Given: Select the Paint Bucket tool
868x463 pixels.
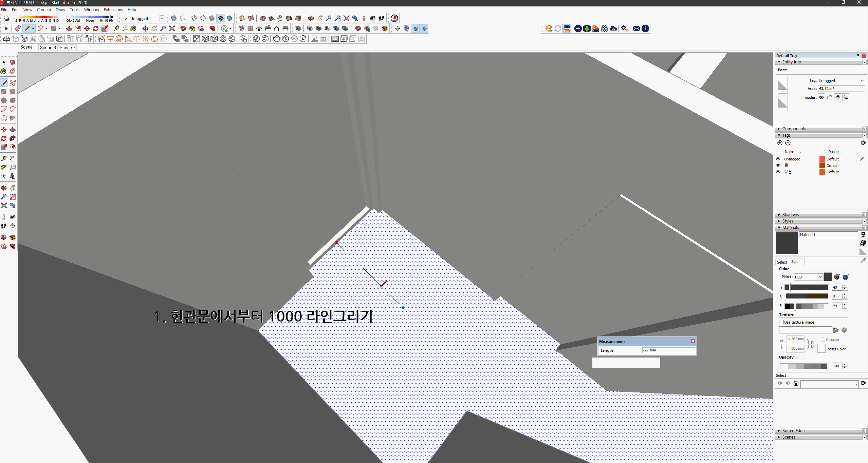Looking at the screenshot, I should [4, 71].
